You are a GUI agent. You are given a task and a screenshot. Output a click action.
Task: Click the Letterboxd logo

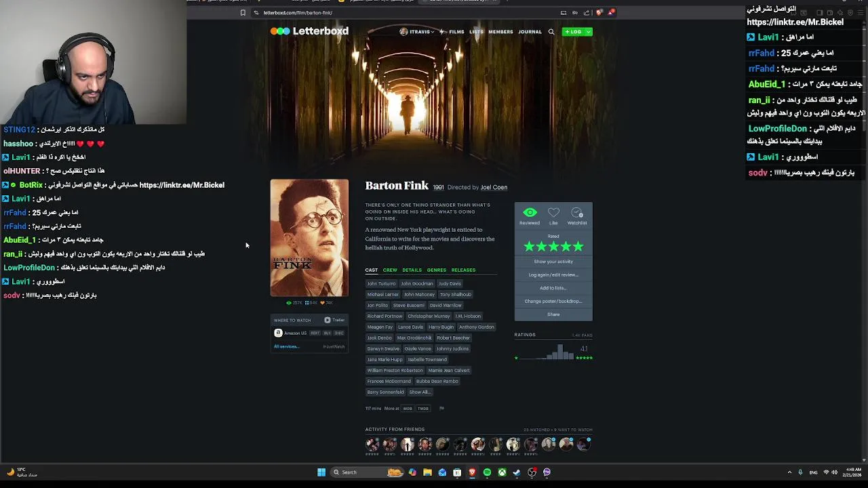[309, 31]
